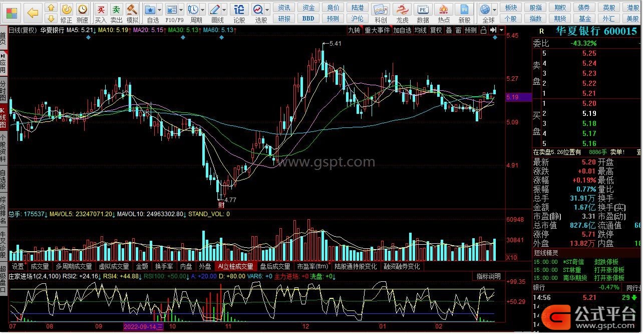Click the jump-to-end arrow icon on chart toolbar
Image resolution: width=644 pixels, height=334 pixels.
[x=493, y=30]
